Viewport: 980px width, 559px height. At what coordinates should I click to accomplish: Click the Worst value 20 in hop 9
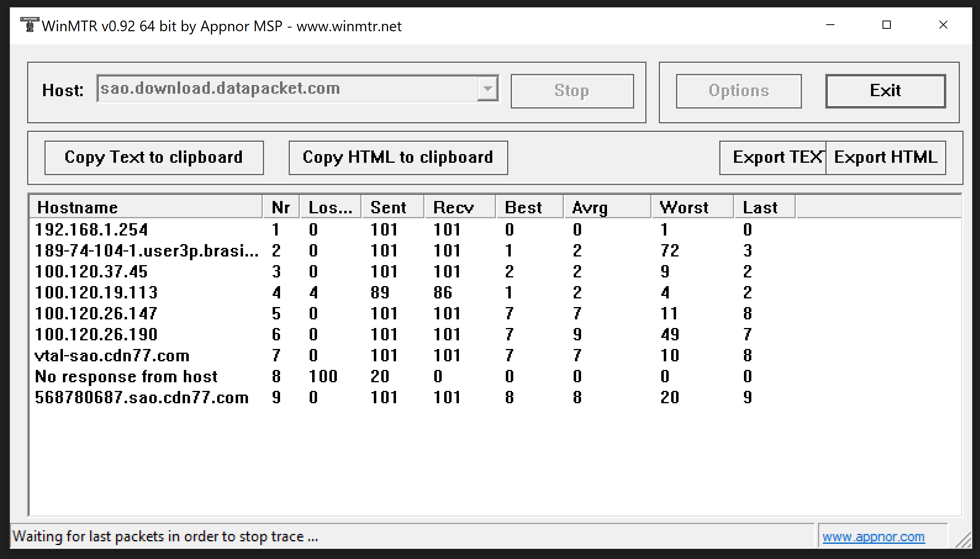pyautogui.click(x=670, y=397)
